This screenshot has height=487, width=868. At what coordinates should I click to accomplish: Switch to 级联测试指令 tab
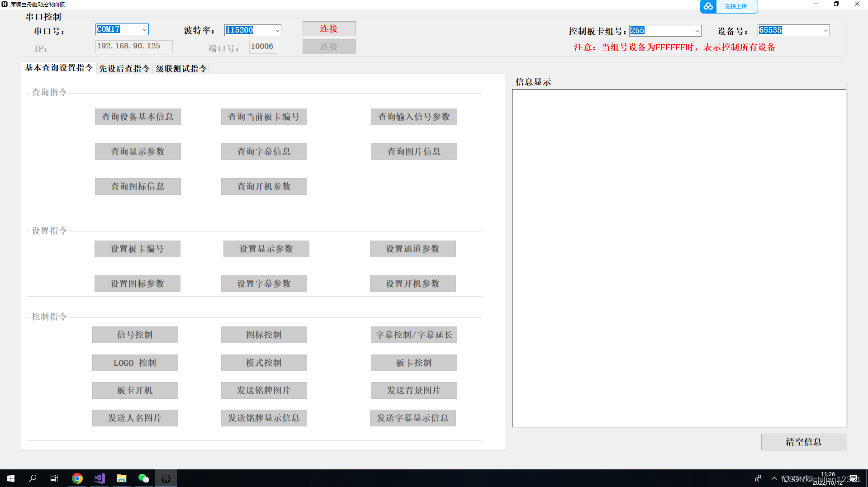(x=181, y=69)
